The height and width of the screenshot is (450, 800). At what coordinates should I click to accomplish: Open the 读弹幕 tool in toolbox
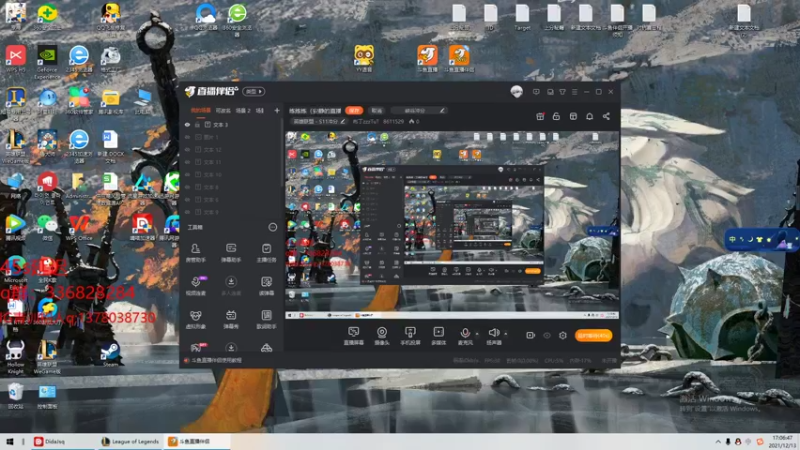click(x=266, y=286)
